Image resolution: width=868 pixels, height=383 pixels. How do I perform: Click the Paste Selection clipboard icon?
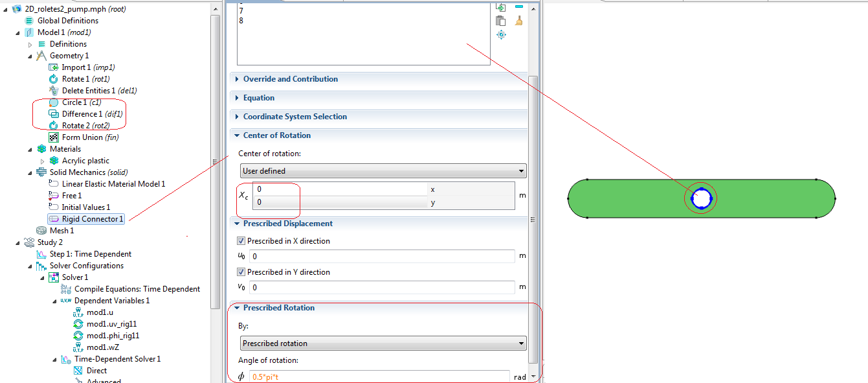point(500,21)
